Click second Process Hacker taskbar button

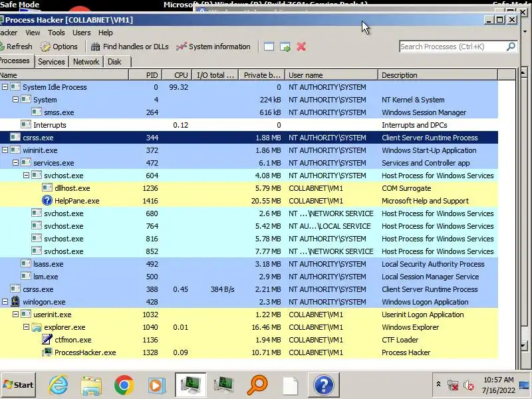pyautogui.click(x=224, y=385)
